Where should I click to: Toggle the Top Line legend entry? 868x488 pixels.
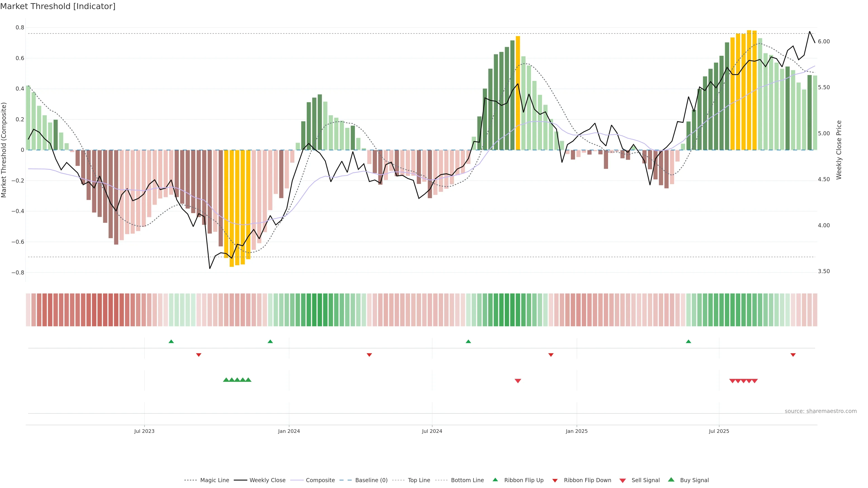point(419,480)
